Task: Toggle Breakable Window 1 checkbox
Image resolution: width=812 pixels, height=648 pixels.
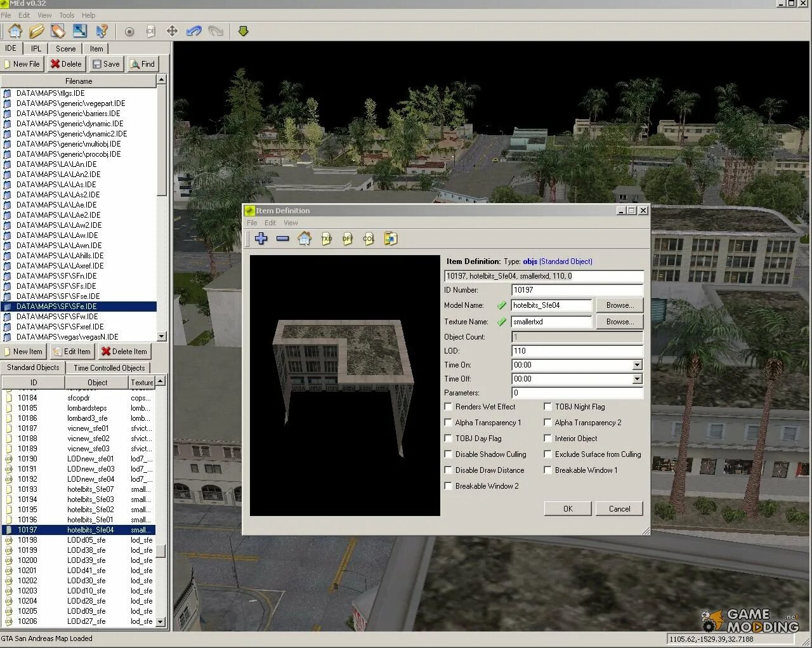Action: pyautogui.click(x=548, y=470)
